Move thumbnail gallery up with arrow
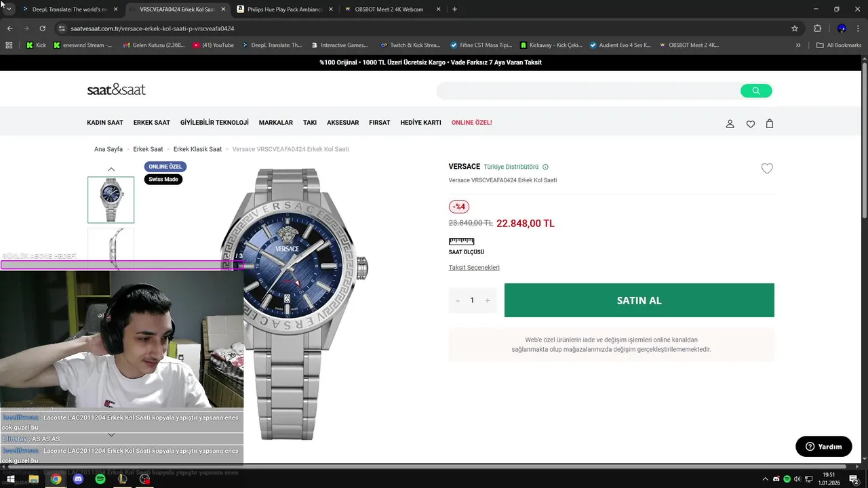This screenshot has width=868, height=488. (x=111, y=169)
